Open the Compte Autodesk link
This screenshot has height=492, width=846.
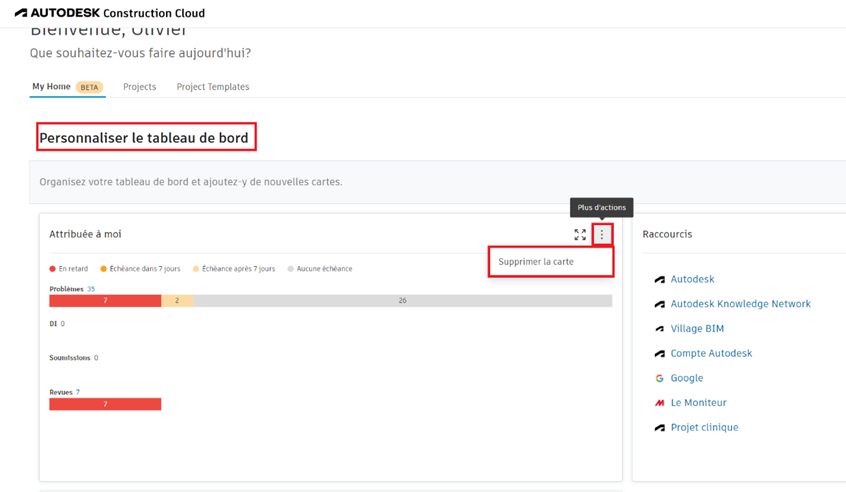[711, 353]
